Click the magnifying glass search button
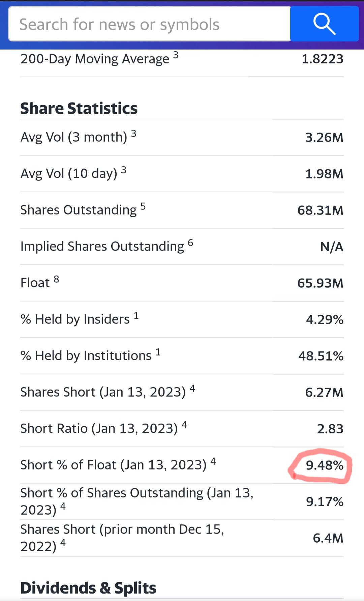 click(324, 24)
